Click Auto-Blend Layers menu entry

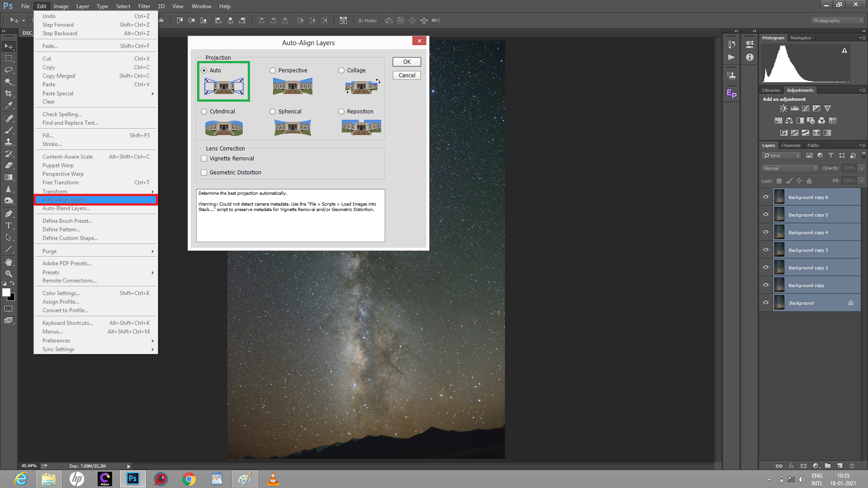pos(66,208)
